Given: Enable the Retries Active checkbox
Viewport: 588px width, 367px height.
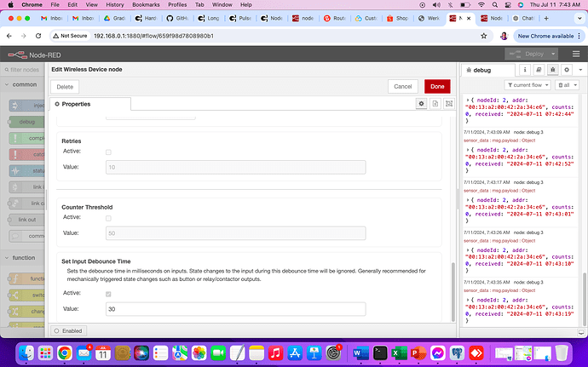Looking at the screenshot, I should (107, 152).
